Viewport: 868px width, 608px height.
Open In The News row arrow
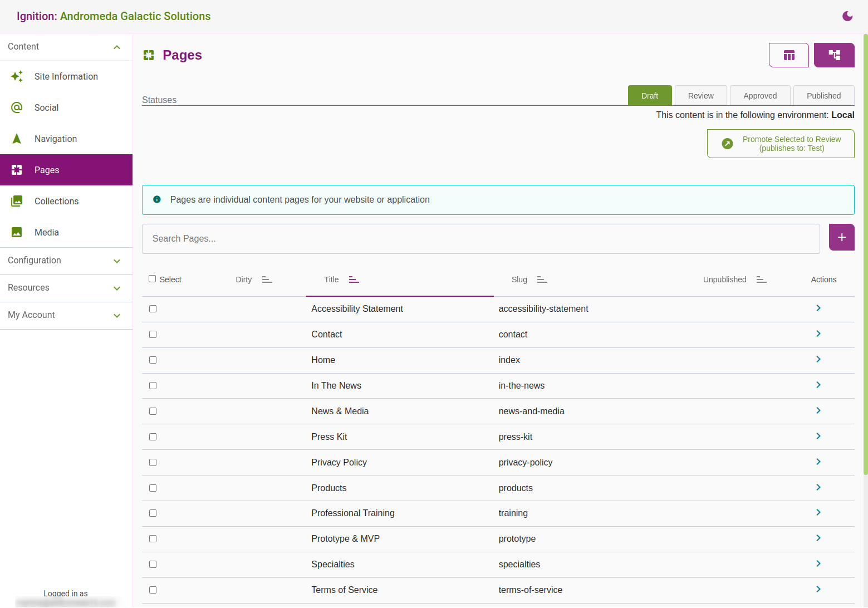[x=818, y=385]
